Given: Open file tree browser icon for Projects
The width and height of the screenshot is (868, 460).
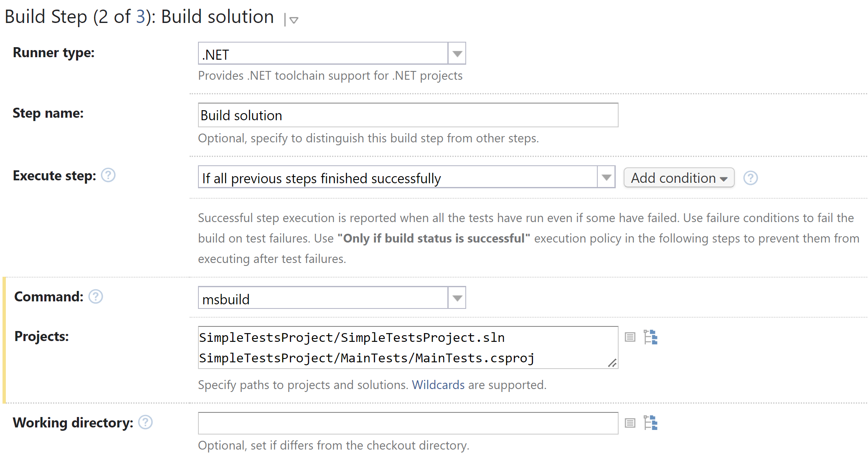Looking at the screenshot, I should tap(650, 337).
